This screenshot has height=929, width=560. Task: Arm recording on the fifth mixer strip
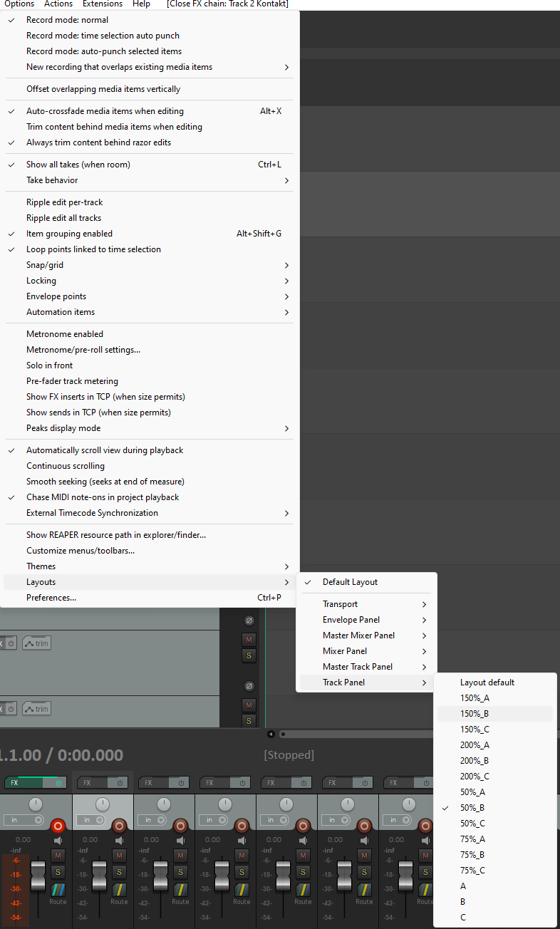pyautogui.click(x=303, y=826)
